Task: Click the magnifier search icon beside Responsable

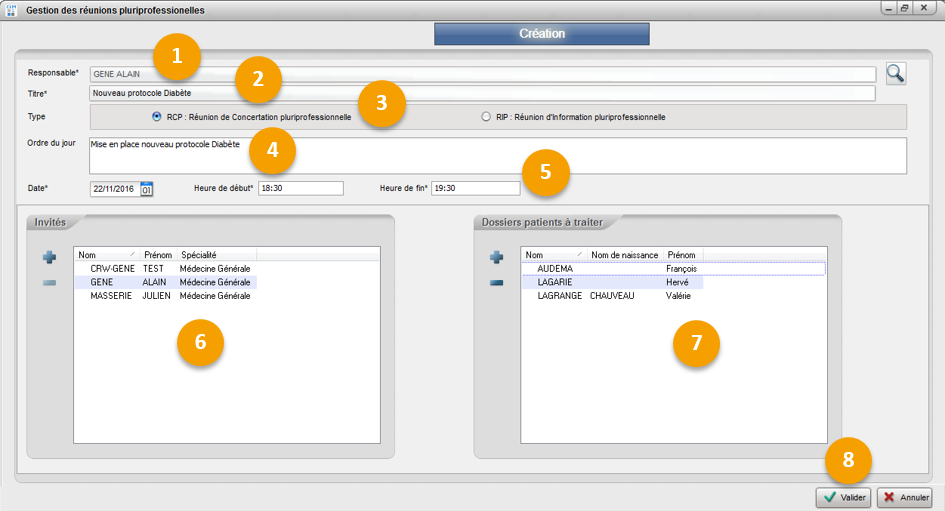Action: [895, 73]
